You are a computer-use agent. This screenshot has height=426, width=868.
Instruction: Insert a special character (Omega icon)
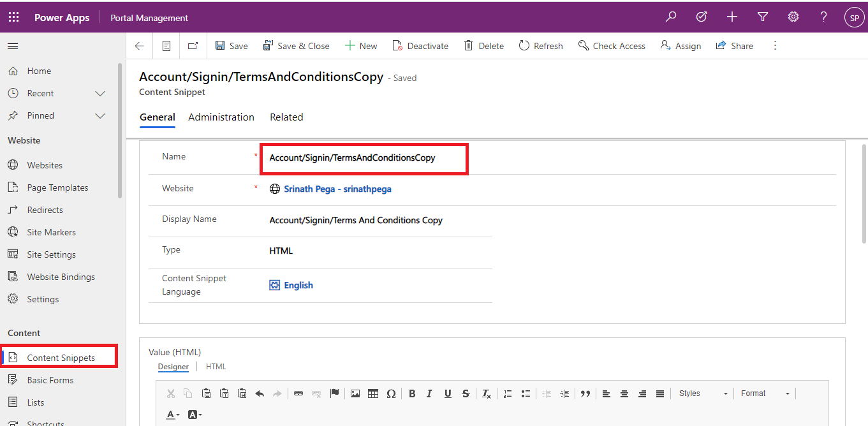tap(391, 393)
